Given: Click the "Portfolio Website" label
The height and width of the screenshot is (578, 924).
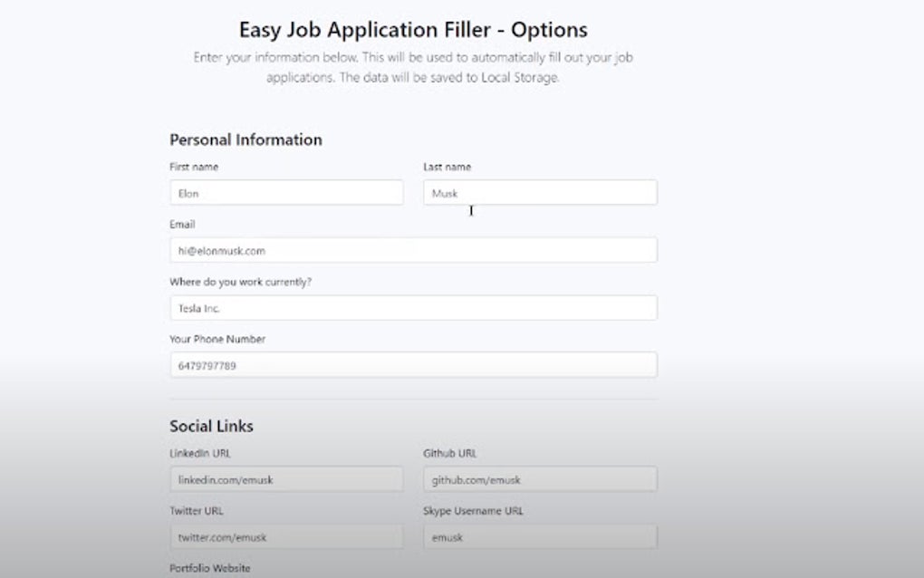Looking at the screenshot, I should (210, 568).
